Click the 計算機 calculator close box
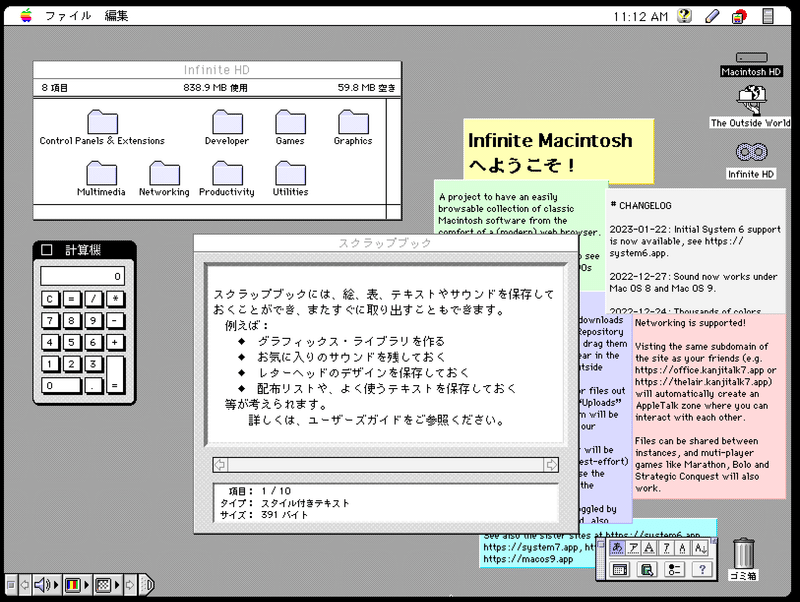 click(46, 249)
